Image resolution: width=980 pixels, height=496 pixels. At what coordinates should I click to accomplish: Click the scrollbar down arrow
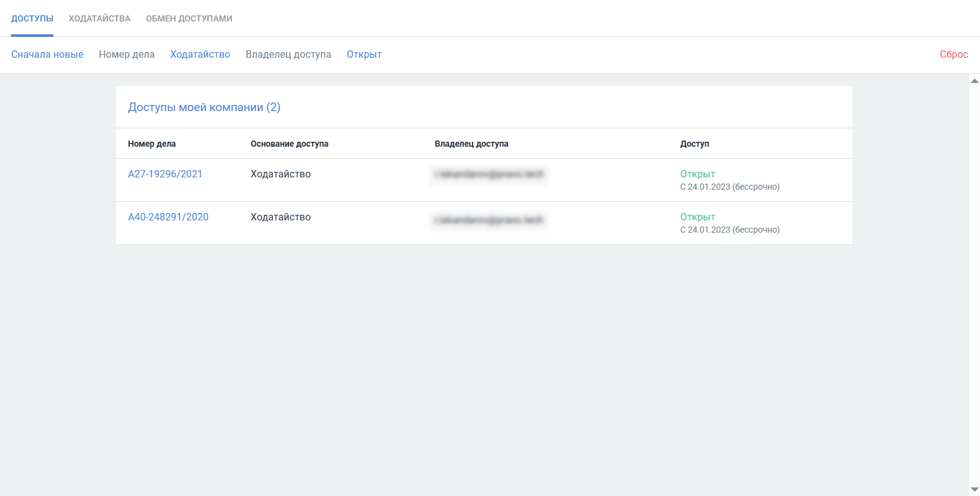tap(974, 489)
